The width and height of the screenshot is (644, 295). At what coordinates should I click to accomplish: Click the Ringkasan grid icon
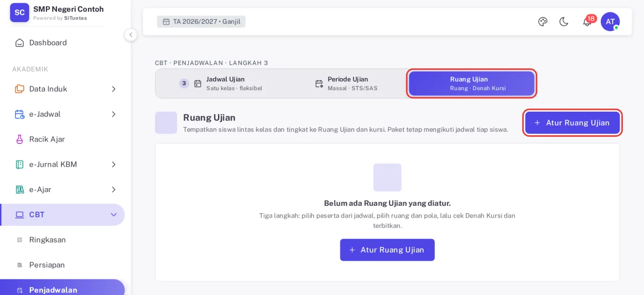19,240
